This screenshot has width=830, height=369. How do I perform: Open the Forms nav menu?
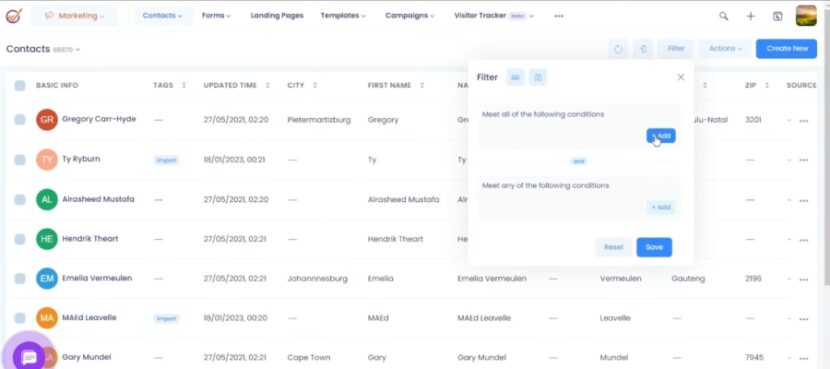216,16
